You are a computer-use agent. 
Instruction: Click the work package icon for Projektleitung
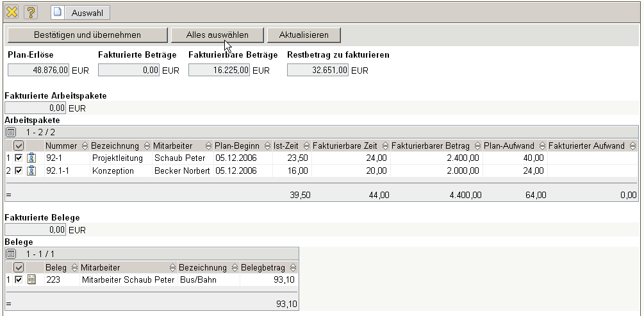(x=31, y=158)
